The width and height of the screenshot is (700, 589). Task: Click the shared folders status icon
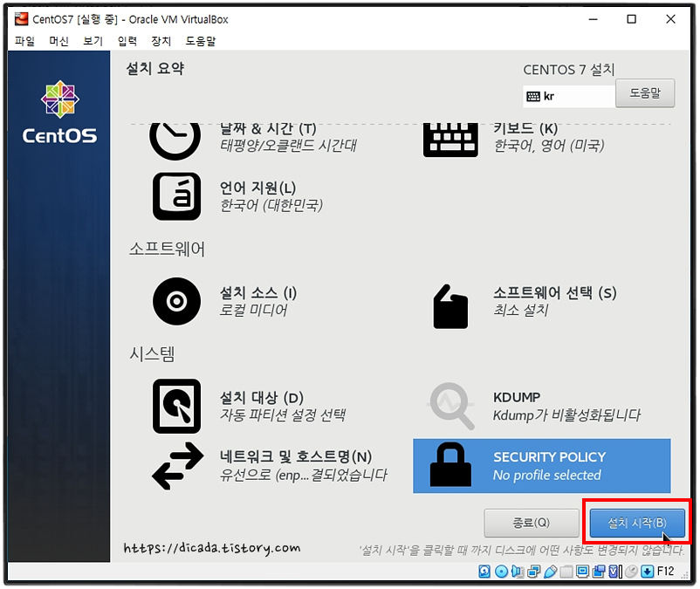point(566,572)
